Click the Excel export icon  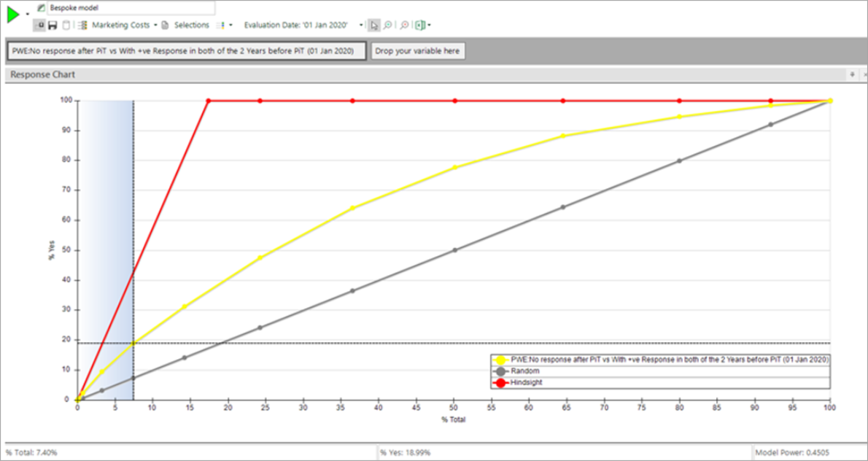point(419,26)
